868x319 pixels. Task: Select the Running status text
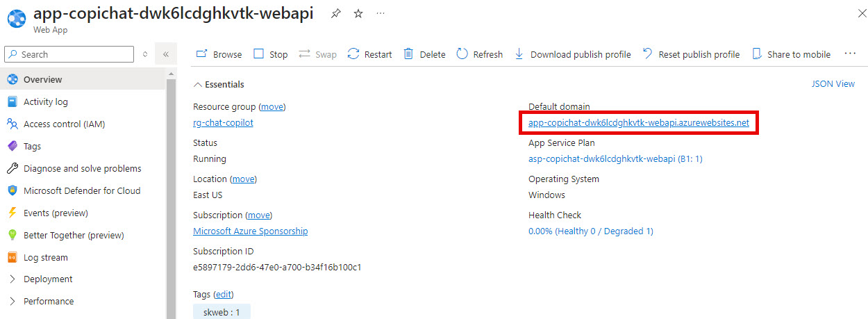[210, 158]
